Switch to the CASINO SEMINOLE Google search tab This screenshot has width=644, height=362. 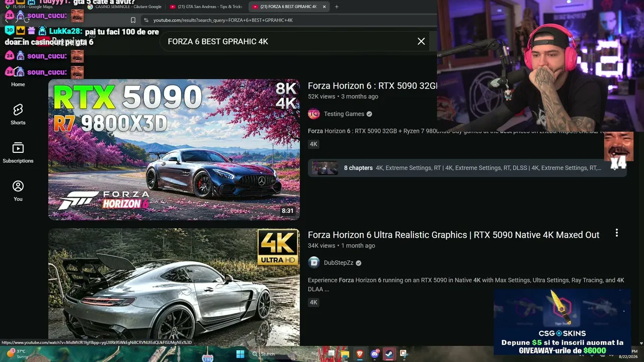point(125,7)
